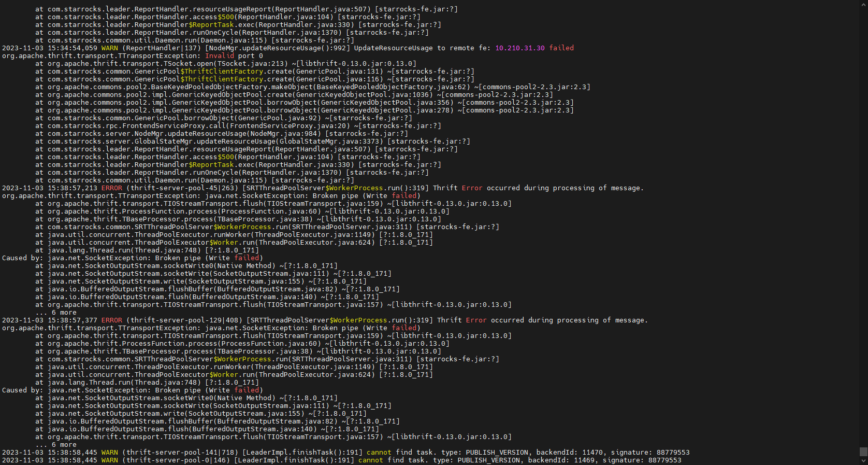Click '(thrift-server-pool-129|408)' thread name
This screenshot has height=465, width=868.
click(184, 320)
